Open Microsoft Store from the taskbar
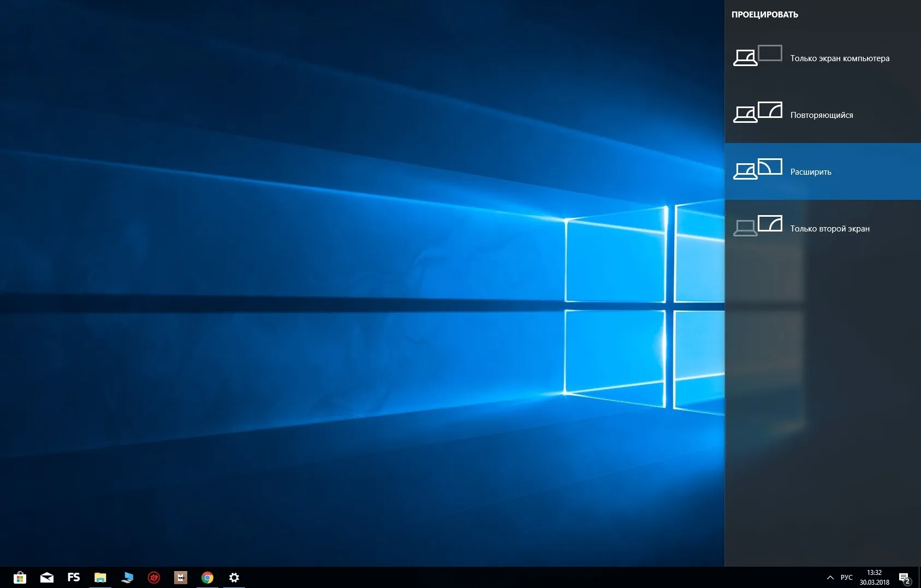Viewport: 921px width, 588px height. coord(20,577)
